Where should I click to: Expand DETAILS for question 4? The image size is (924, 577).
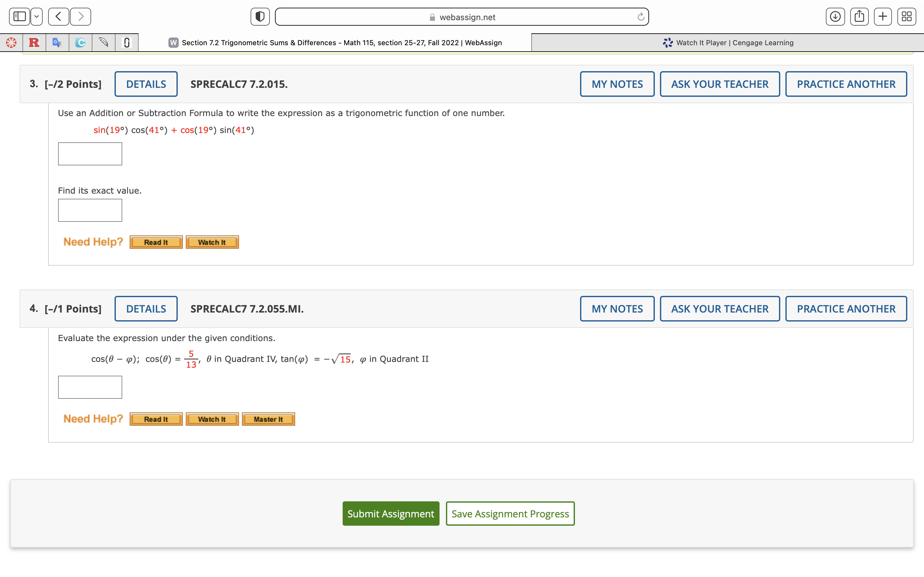click(146, 309)
